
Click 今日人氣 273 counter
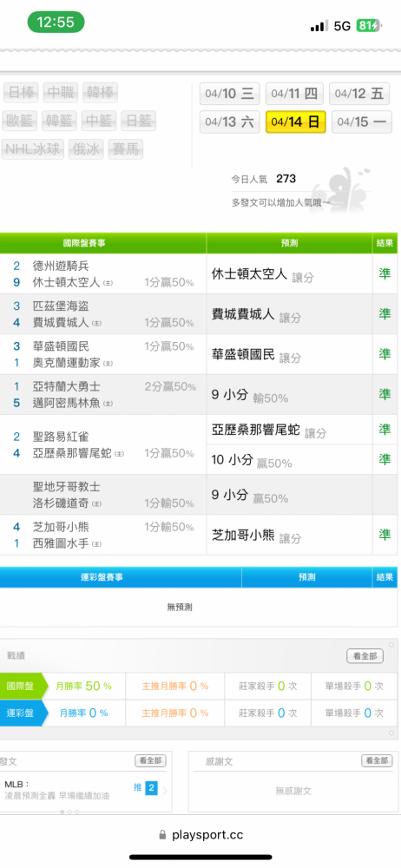click(264, 179)
